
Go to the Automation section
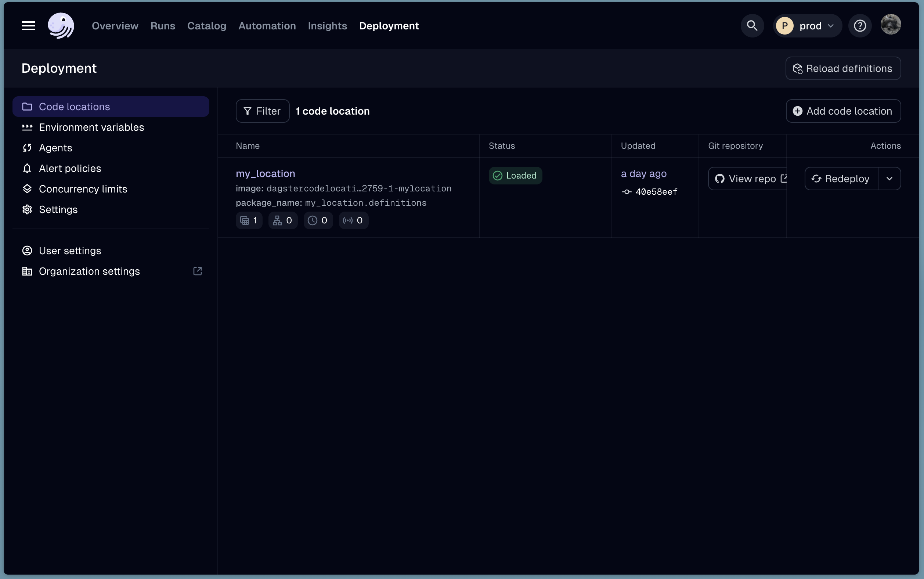[267, 26]
